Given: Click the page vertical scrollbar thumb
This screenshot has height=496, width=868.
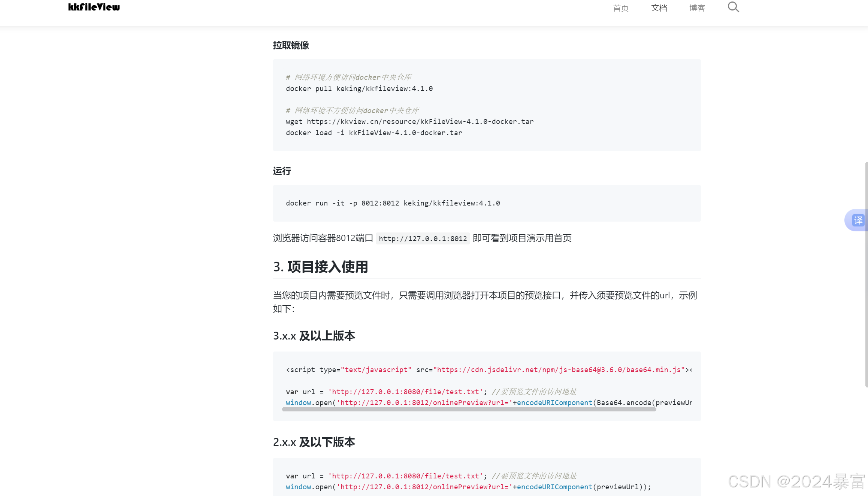Looking at the screenshot, I should [x=866, y=274].
